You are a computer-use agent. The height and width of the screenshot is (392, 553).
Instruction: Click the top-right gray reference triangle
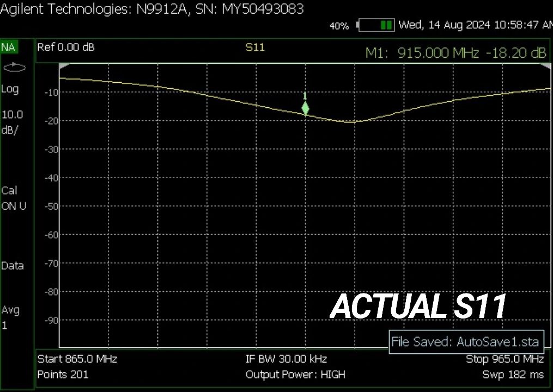pos(545,66)
